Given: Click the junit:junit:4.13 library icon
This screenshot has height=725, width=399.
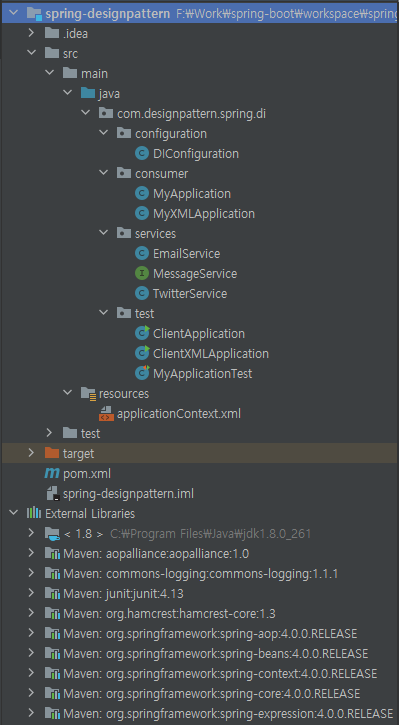Looking at the screenshot, I should [52, 594].
